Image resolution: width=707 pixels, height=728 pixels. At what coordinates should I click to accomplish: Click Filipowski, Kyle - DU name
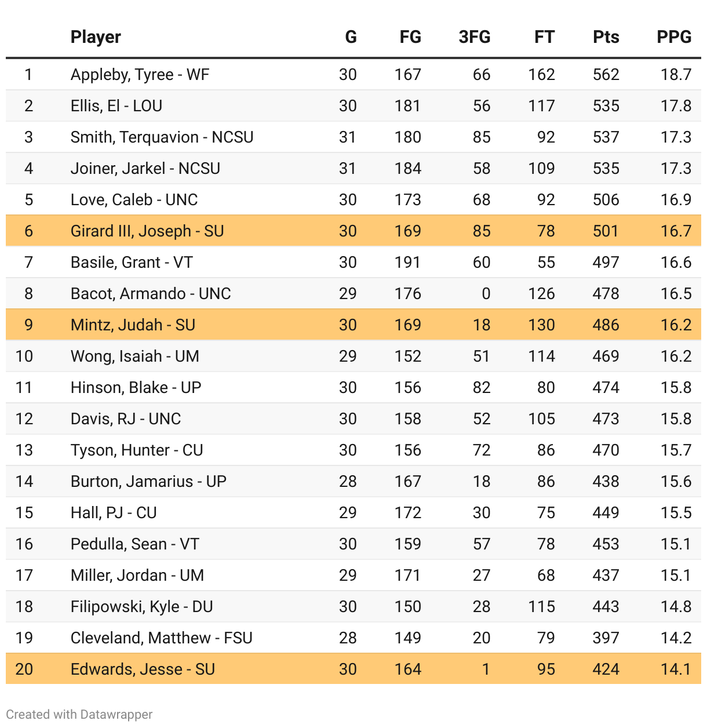pos(141,606)
